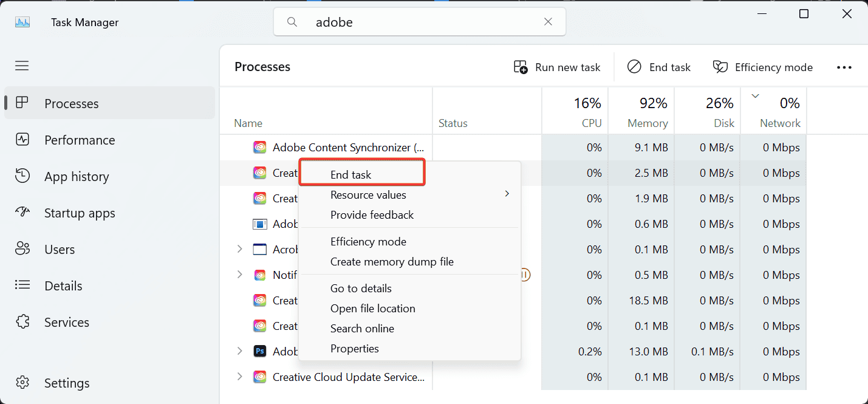Click the Run new task button
868x404 pixels.
(x=557, y=67)
